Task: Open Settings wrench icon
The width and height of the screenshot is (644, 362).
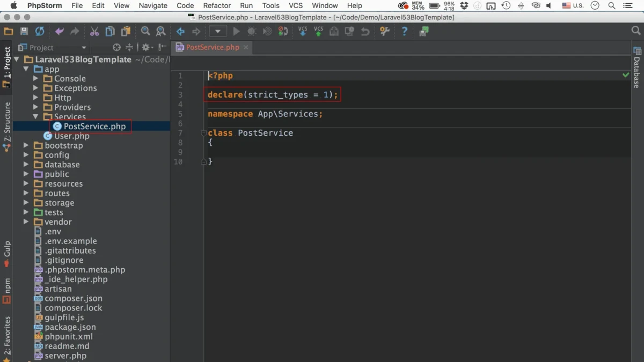Action: pyautogui.click(x=384, y=32)
